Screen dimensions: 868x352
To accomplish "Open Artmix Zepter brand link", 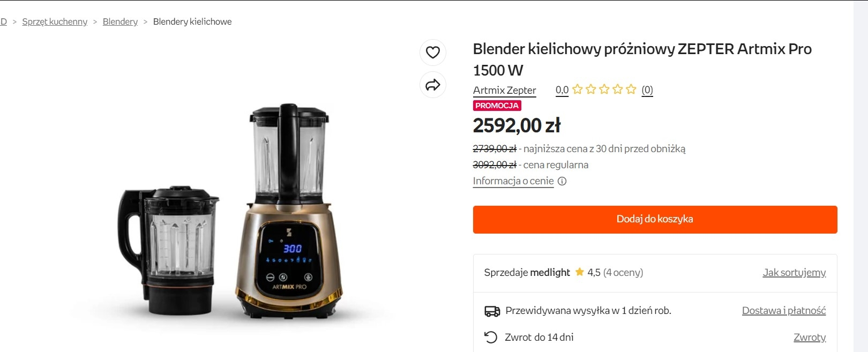I will pyautogui.click(x=504, y=90).
